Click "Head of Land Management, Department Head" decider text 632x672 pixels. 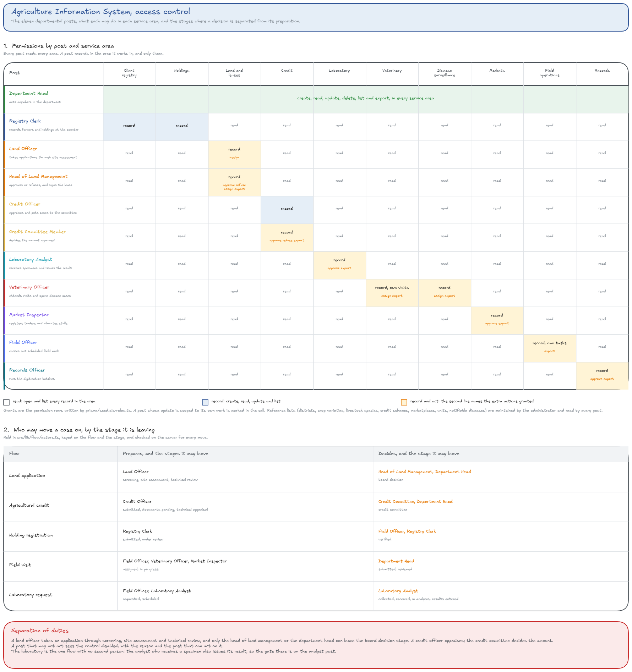click(425, 472)
